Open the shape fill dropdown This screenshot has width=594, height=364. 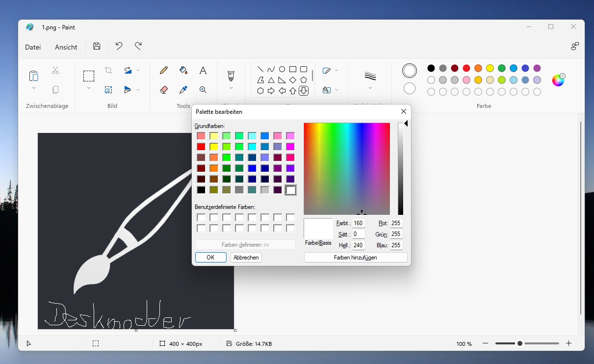(x=336, y=90)
